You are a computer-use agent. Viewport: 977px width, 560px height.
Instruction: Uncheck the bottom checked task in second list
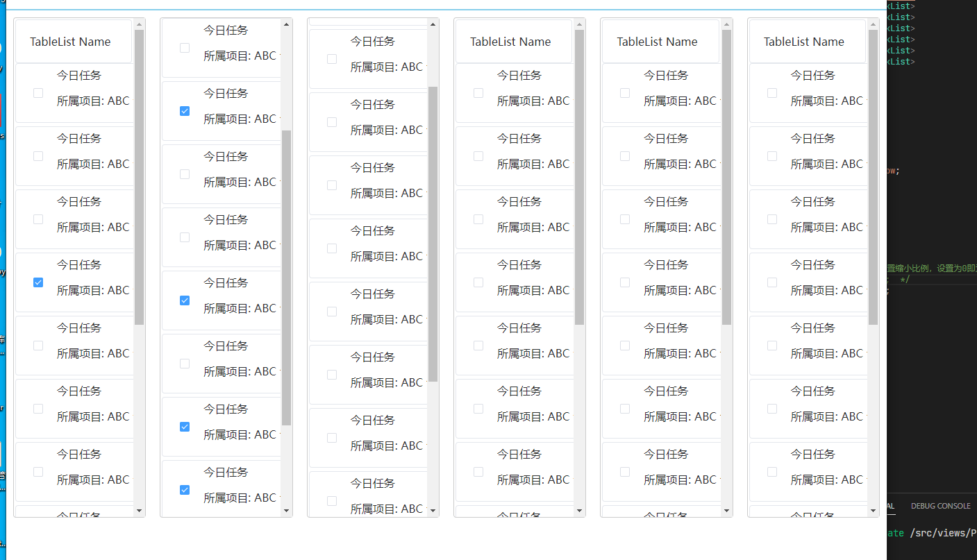(x=185, y=490)
